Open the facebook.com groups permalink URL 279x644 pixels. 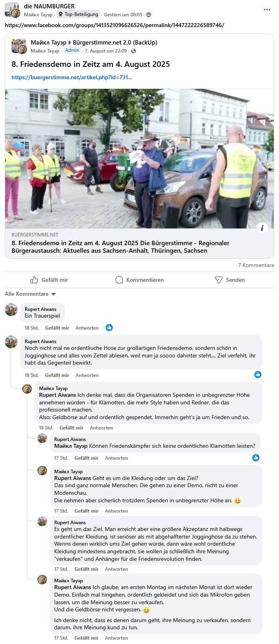[114, 25]
